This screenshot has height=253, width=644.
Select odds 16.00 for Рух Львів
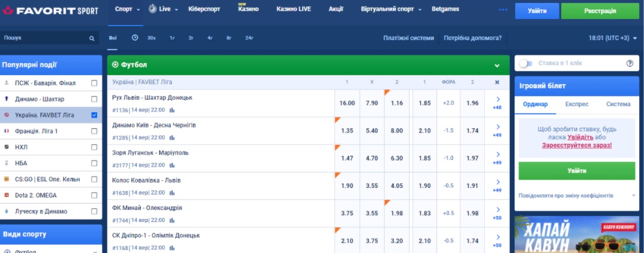click(347, 103)
